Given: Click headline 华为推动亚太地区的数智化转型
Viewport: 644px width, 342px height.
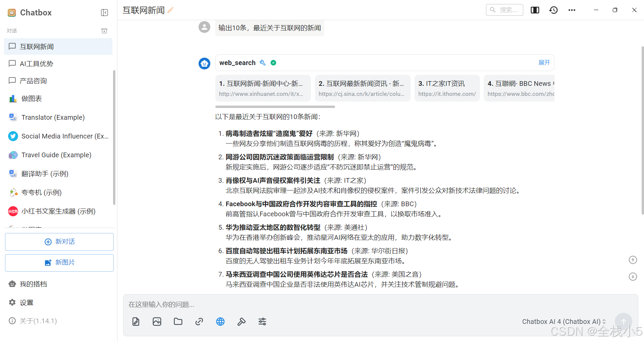Looking at the screenshot, I should 273,227.
